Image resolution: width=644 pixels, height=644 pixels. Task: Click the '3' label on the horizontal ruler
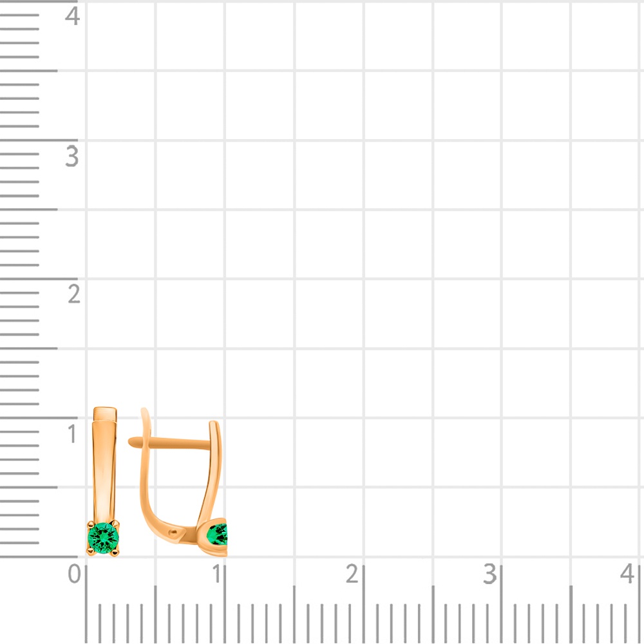(x=489, y=574)
